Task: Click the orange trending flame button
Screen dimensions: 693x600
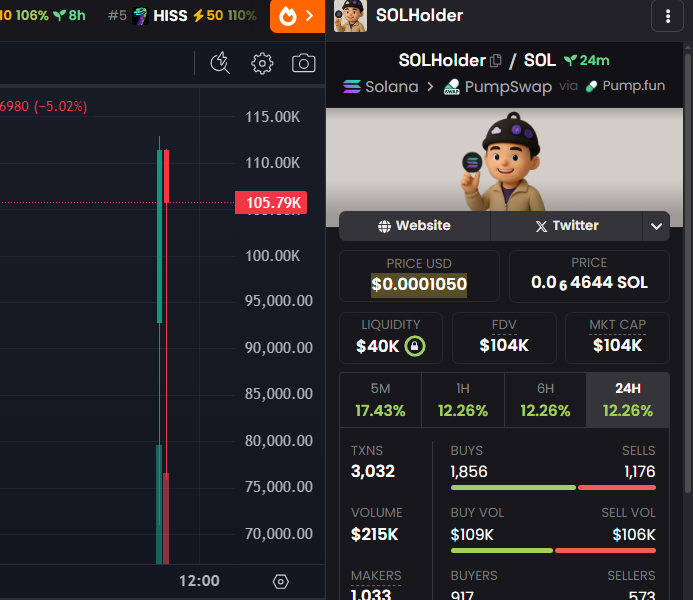Action: coord(297,16)
